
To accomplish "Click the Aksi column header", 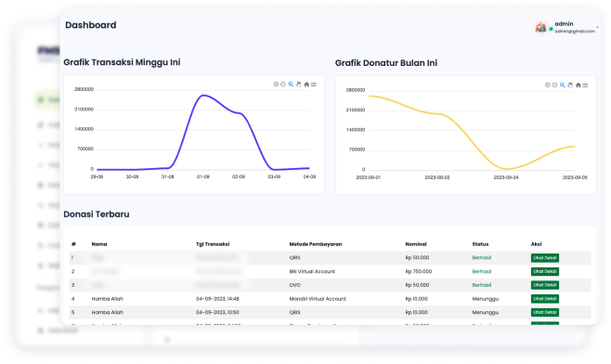I will coord(536,244).
